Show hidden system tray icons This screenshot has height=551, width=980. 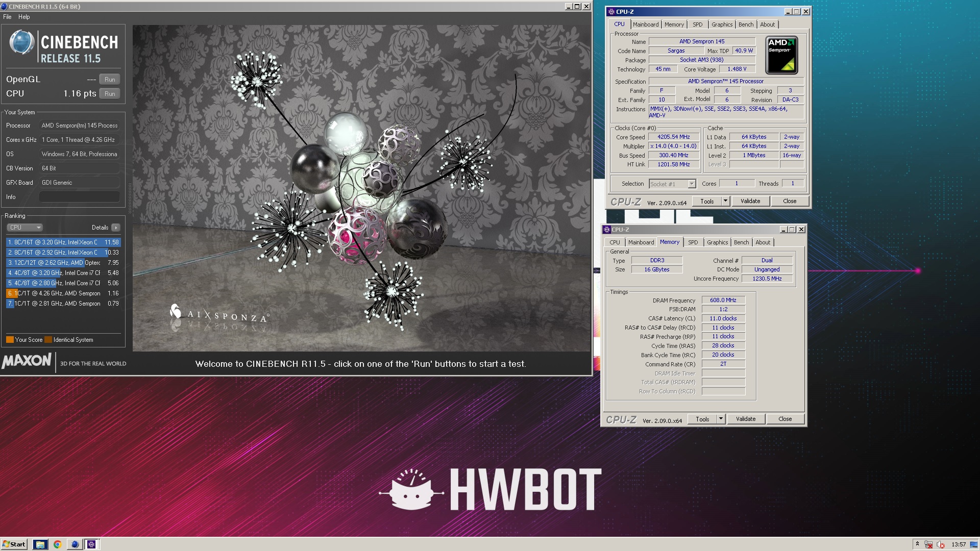917,544
